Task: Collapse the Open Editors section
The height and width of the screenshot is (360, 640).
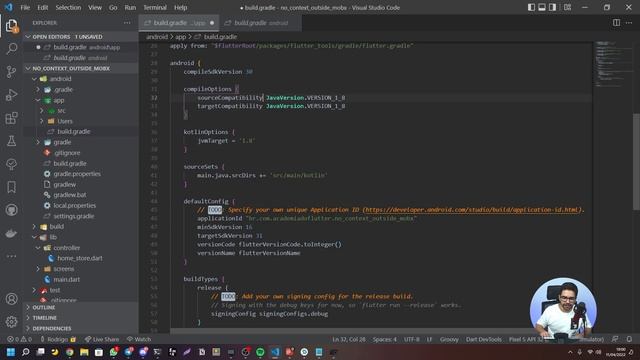Action: click(81, 37)
